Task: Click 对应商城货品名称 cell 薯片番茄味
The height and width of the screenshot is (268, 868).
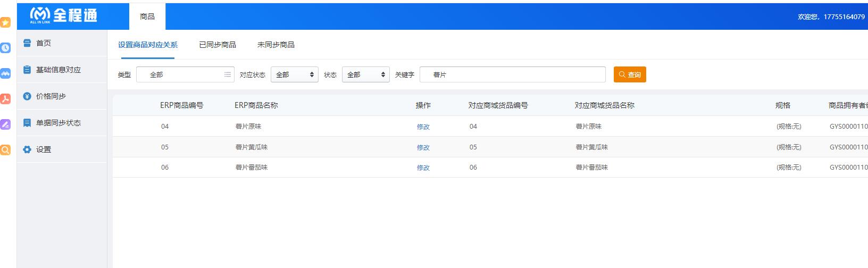Action: pyautogui.click(x=592, y=167)
